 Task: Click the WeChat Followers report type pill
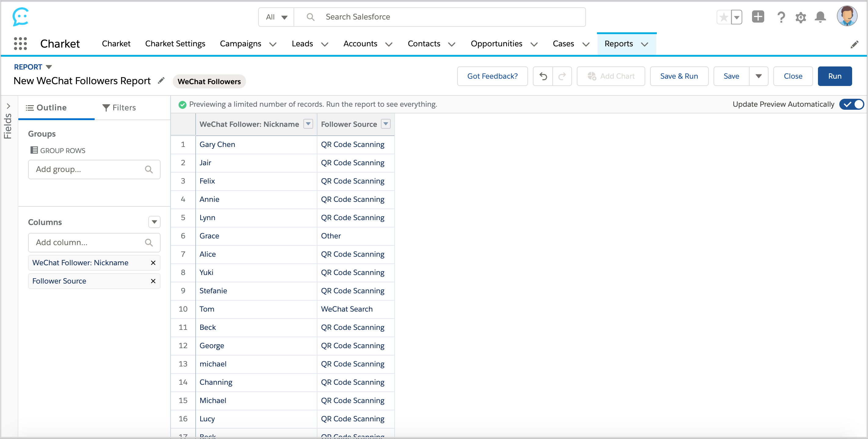point(209,81)
